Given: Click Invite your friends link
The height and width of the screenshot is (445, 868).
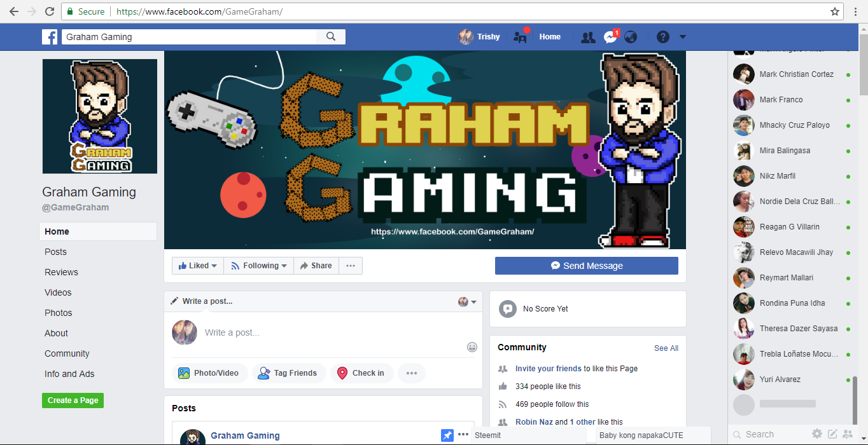Looking at the screenshot, I should point(549,369).
